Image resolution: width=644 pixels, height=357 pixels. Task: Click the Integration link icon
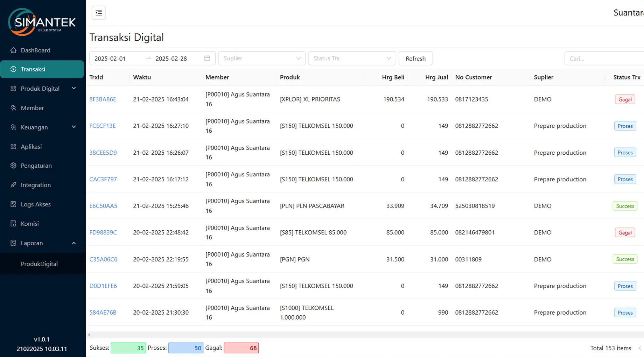coord(13,185)
